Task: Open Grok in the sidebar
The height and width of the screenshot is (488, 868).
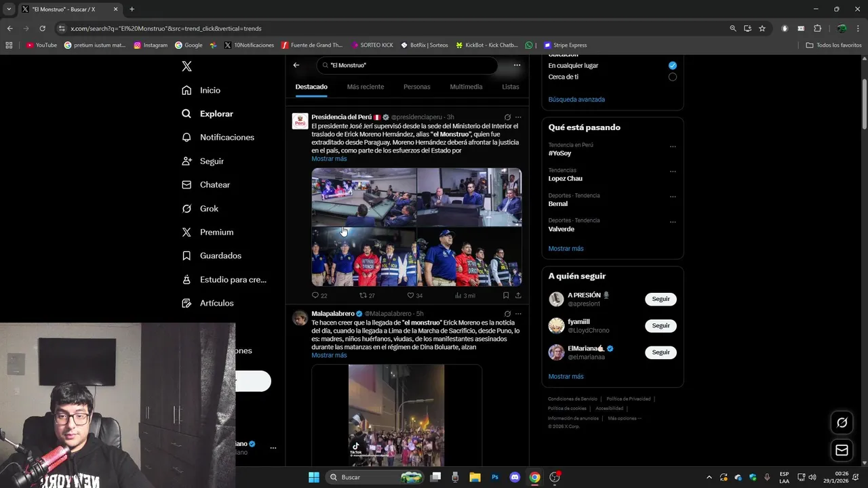Action: point(200,209)
